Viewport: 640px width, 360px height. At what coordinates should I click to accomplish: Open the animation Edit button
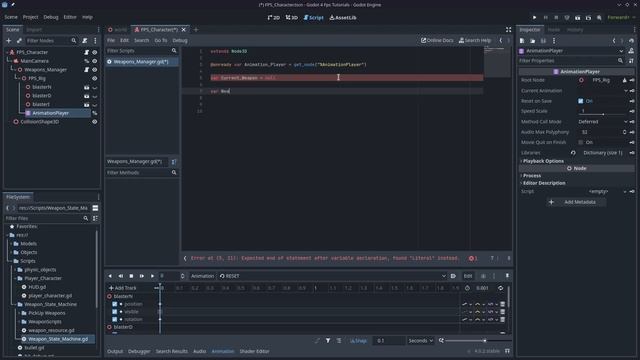coord(468,276)
